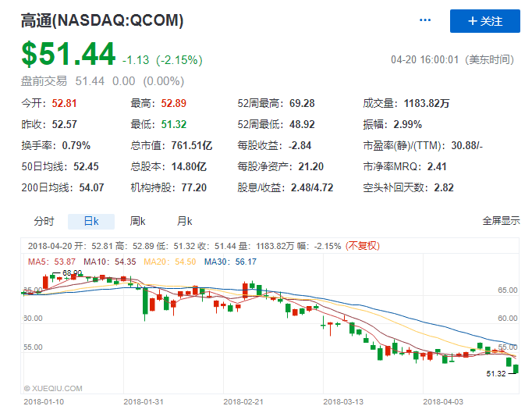Click 最低 value 51.32

[174, 124]
